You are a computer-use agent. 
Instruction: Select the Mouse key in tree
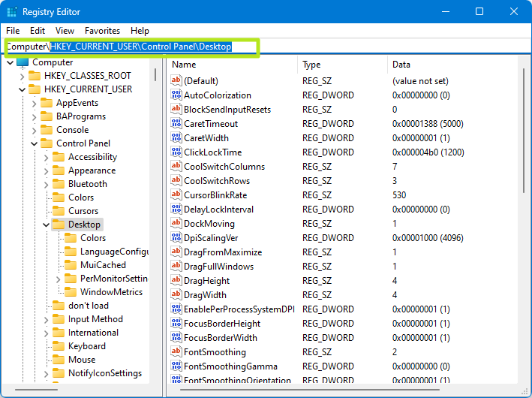click(x=82, y=360)
